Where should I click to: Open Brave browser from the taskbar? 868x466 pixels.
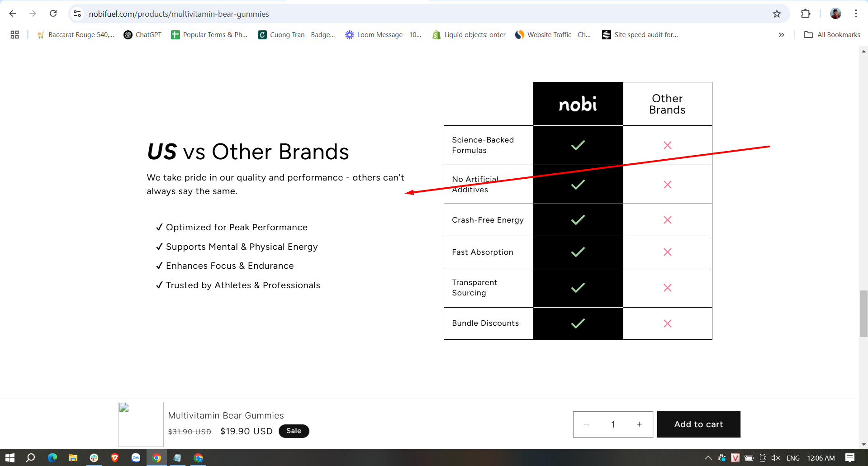click(x=115, y=458)
